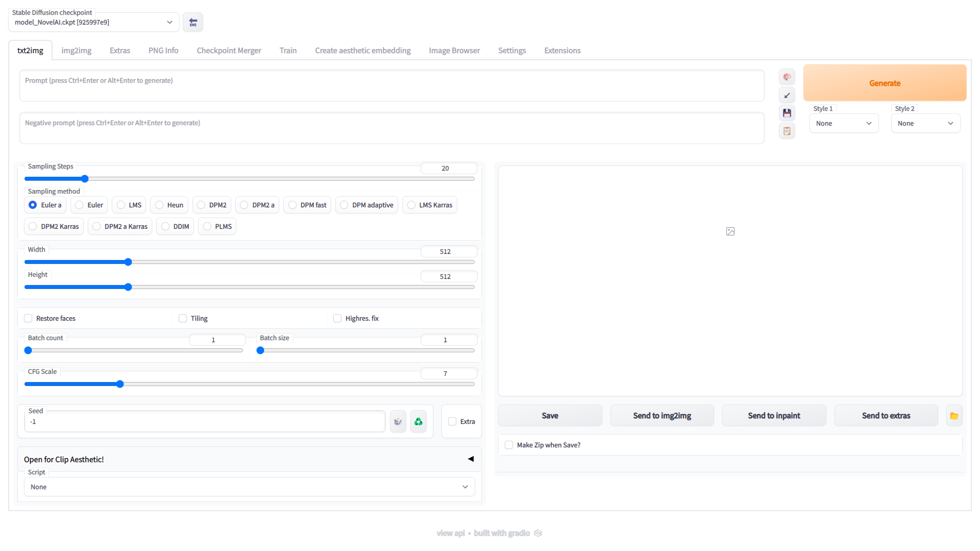980x551 pixels.
Task: Open the Stable Diffusion checkpoint dropdown
Action: pyautogui.click(x=94, y=22)
